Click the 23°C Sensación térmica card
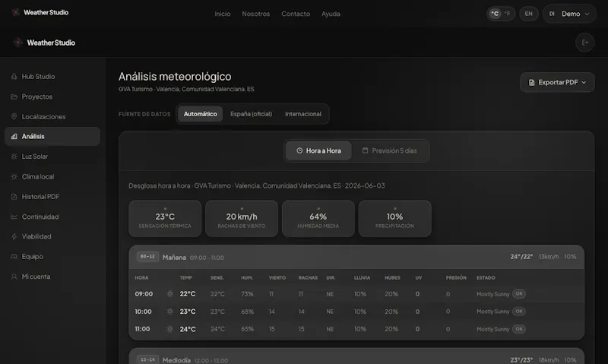608x364 pixels. point(165,219)
